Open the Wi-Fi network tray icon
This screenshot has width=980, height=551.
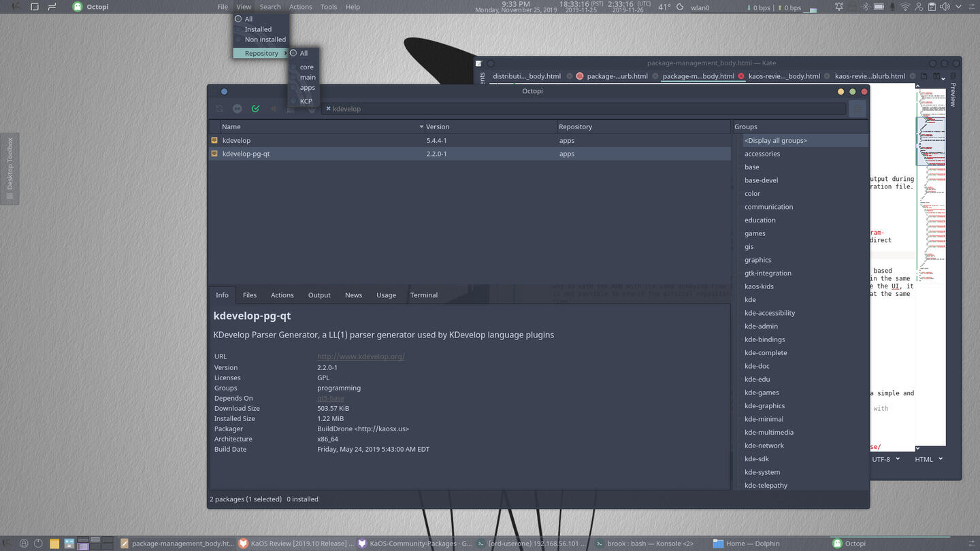[905, 7]
